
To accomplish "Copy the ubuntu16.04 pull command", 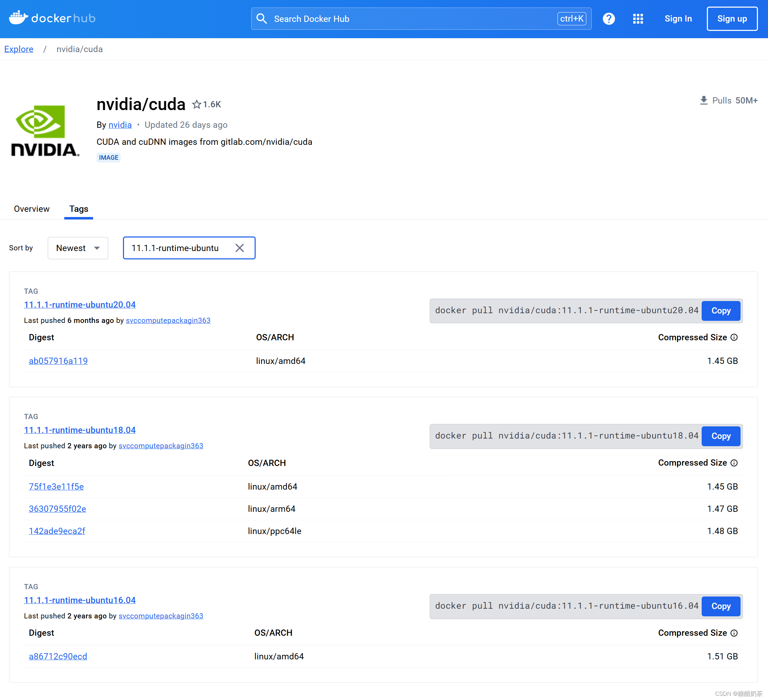I will coord(721,606).
